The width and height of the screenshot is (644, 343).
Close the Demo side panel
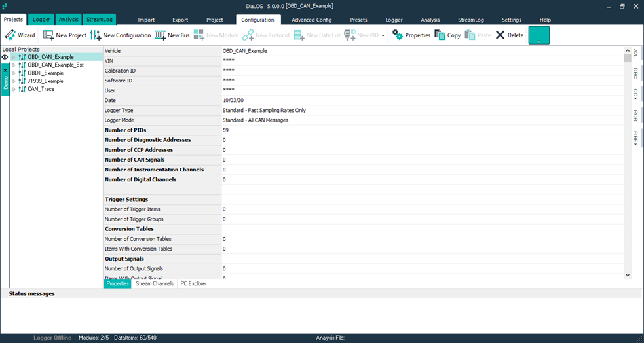coord(5,69)
